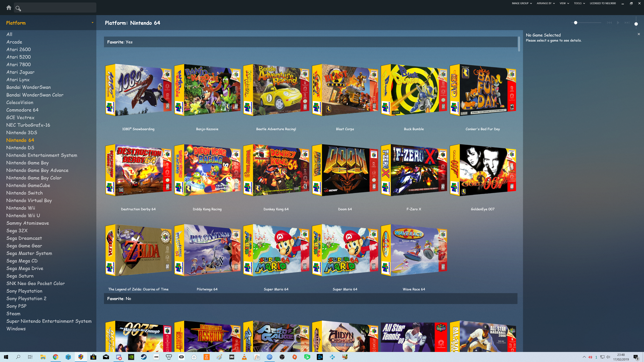
Task: Open the View menu
Action: [564, 3]
